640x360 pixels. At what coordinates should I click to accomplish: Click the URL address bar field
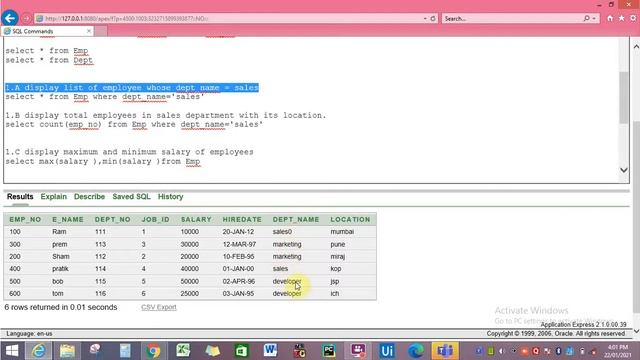pyautogui.click(x=229, y=18)
